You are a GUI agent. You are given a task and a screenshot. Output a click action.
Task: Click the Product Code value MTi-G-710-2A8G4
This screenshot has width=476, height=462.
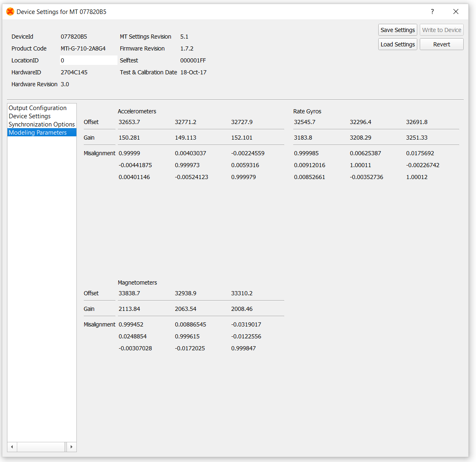(83, 48)
